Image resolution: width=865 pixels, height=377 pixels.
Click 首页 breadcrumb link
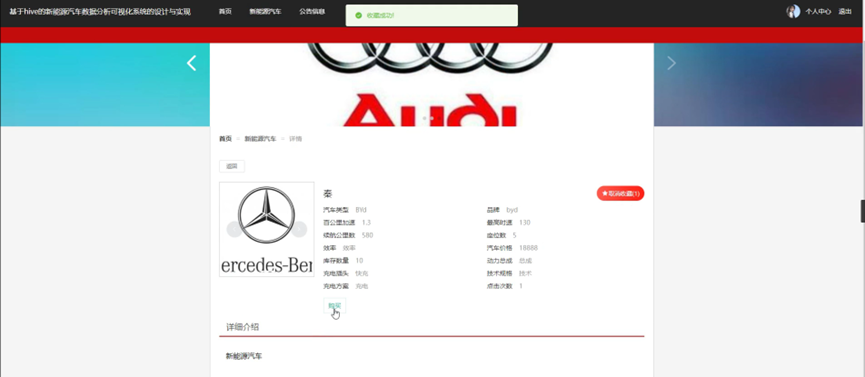[225, 139]
